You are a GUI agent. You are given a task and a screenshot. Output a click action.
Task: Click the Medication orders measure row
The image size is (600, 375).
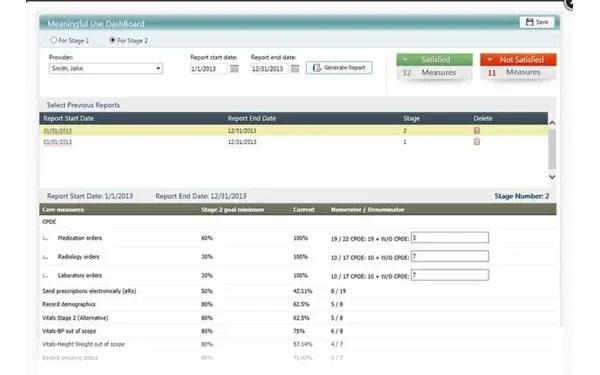(298, 238)
